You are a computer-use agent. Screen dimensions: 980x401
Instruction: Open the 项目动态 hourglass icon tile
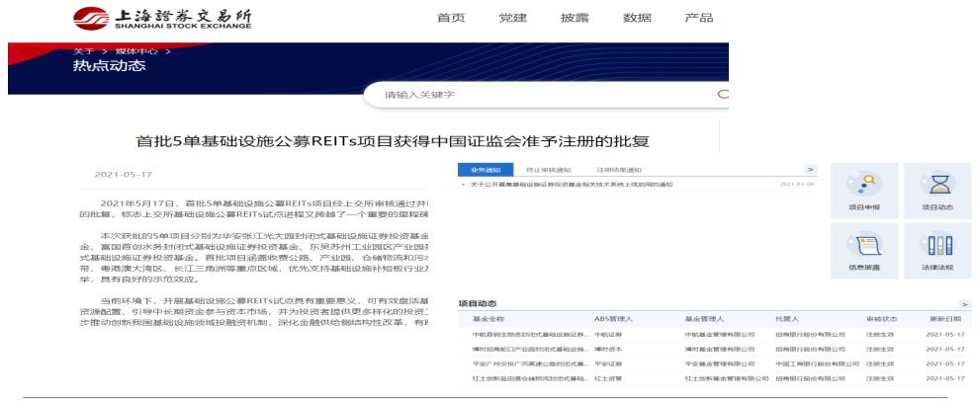click(937, 191)
